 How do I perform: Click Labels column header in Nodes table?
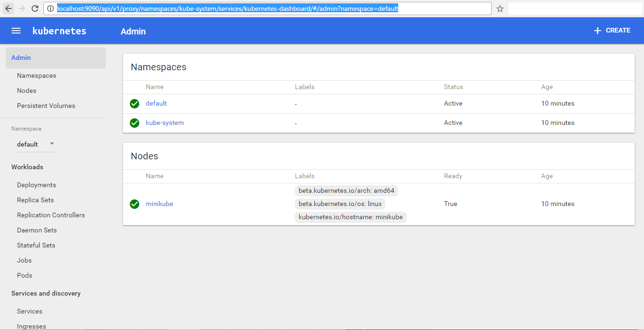click(x=304, y=176)
